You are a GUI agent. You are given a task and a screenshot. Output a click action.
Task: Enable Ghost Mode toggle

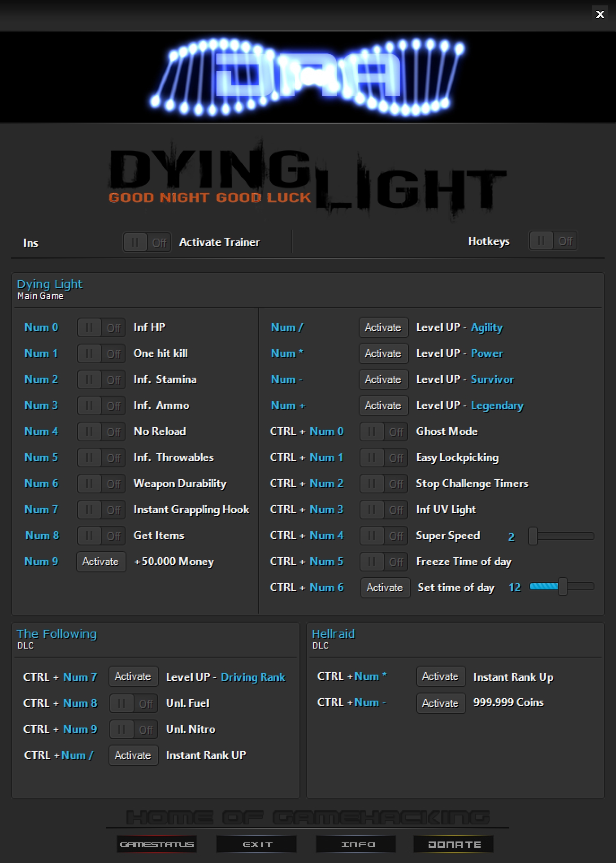tap(384, 431)
